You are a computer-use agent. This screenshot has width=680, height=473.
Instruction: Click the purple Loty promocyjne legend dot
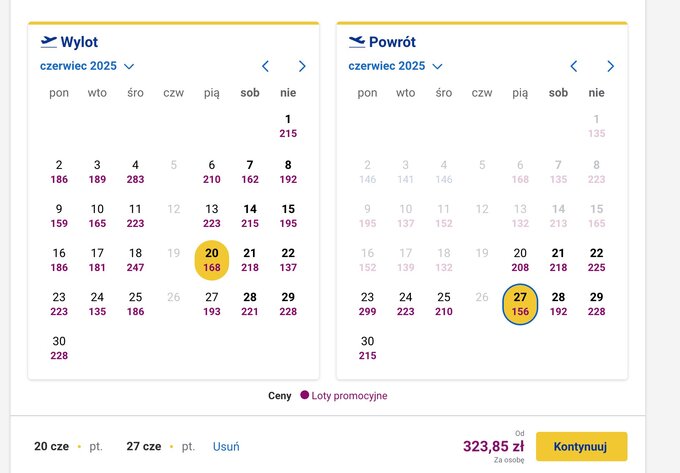[304, 395]
